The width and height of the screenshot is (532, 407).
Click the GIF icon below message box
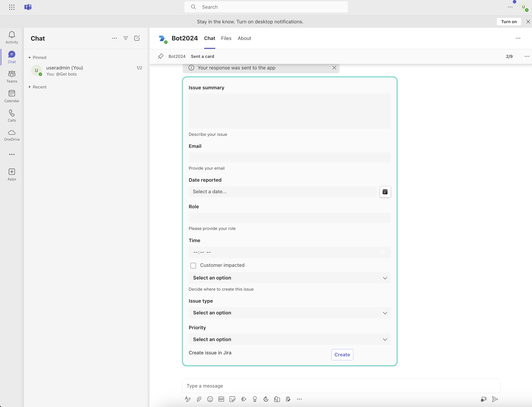(x=221, y=399)
